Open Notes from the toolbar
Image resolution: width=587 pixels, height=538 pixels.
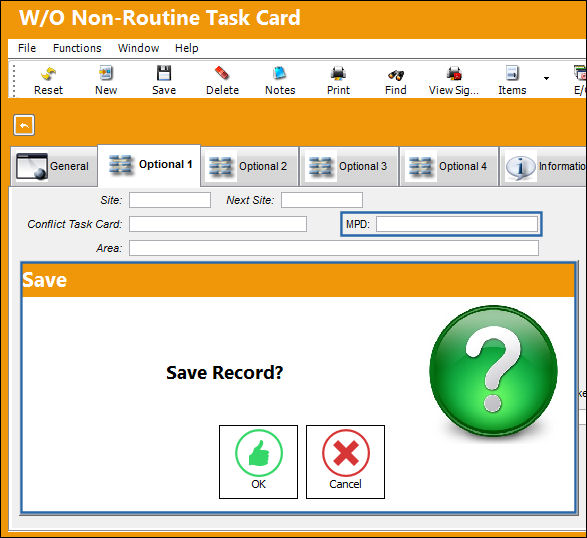pos(280,81)
